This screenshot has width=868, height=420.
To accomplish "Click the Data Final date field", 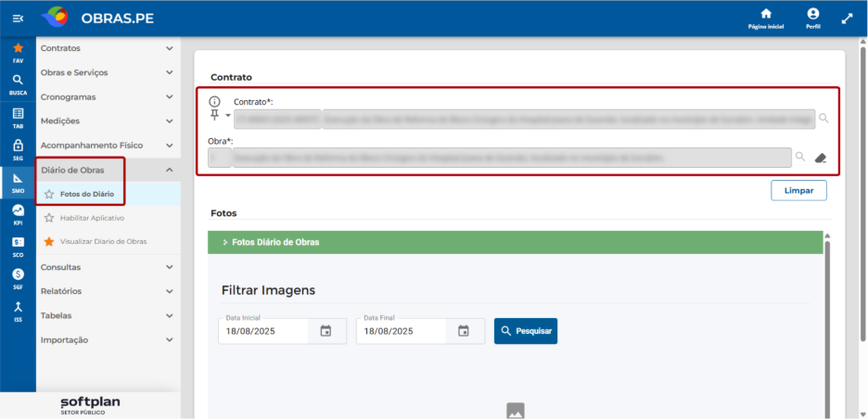I will click(x=402, y=331).
